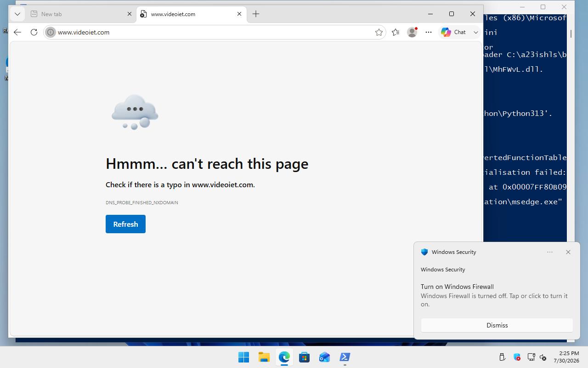Go back using the browser back arrow

point(17,32)
